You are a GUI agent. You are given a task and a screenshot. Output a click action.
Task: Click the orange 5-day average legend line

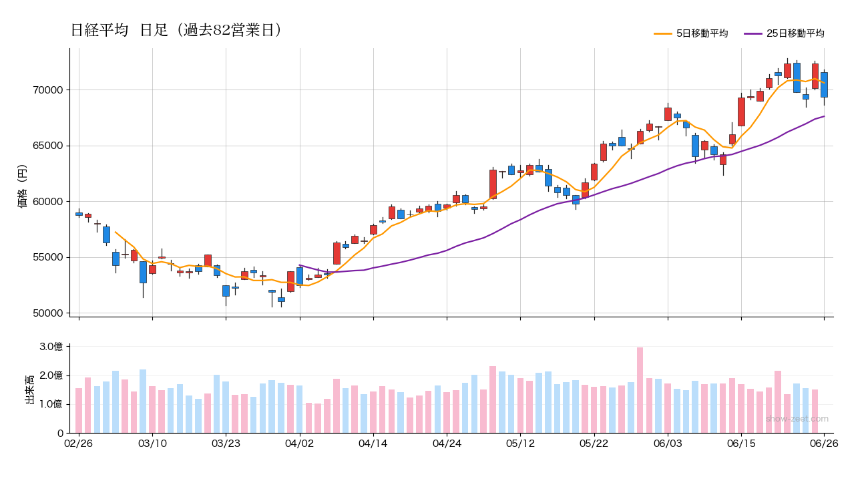tap(663, 33)
